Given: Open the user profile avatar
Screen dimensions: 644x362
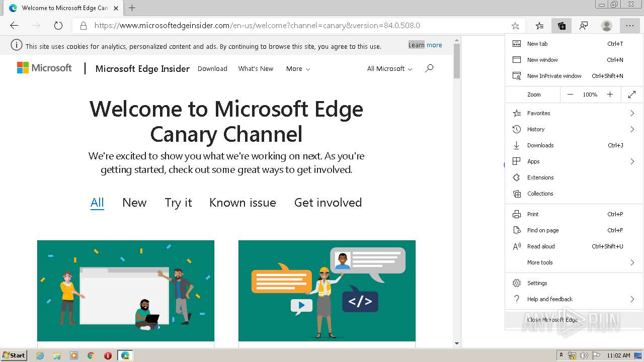Looking at the screenshot, I should click(607, 26).
